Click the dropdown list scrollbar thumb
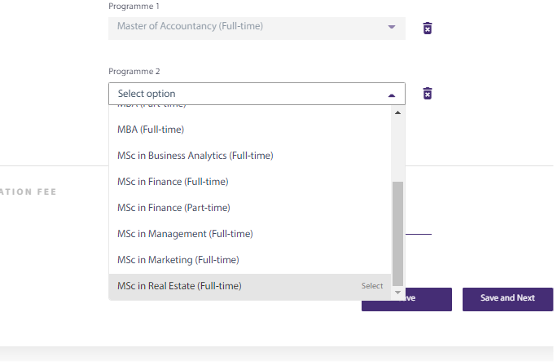Image resolution: width=554 pixels, height=362 pixels. (x=398, y=233)
